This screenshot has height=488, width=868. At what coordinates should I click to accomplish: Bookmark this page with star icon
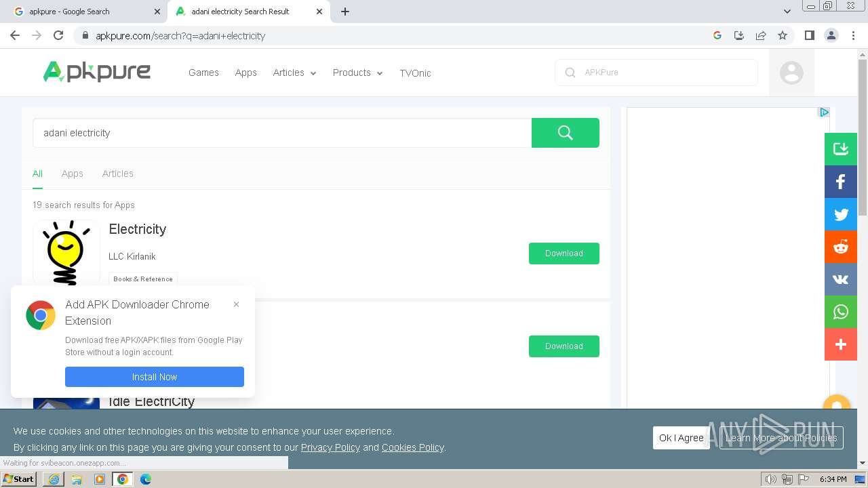coord(783,35)
